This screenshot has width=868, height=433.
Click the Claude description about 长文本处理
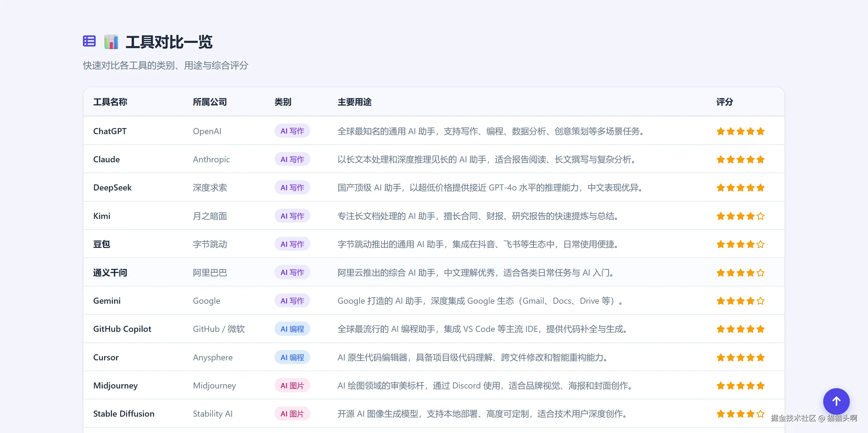click(x=487, y=160)
